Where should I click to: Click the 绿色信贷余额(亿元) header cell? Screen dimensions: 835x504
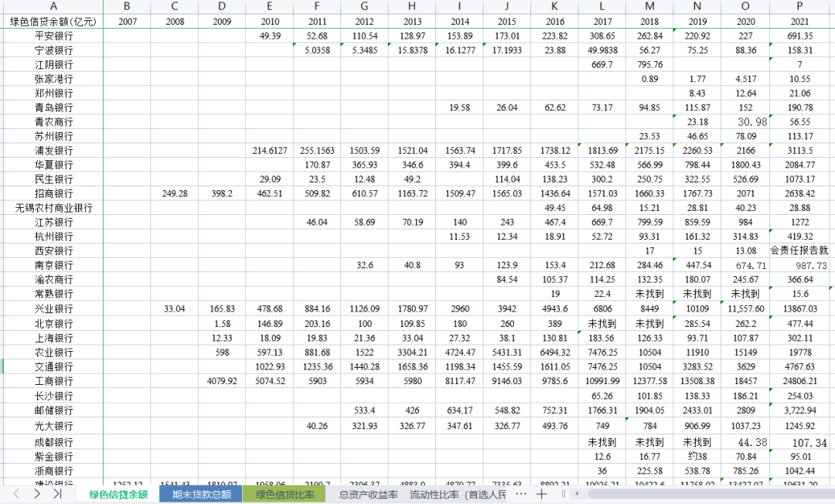[x=53, y=22]
